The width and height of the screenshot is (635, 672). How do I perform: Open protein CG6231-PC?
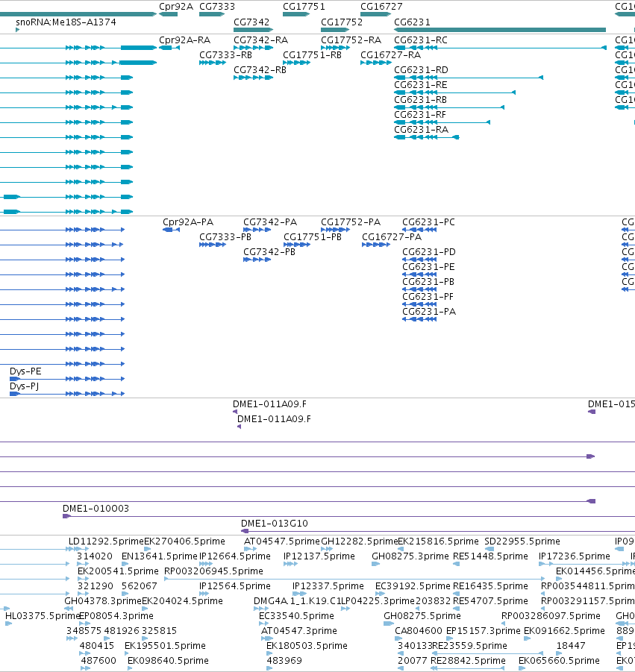428,222
